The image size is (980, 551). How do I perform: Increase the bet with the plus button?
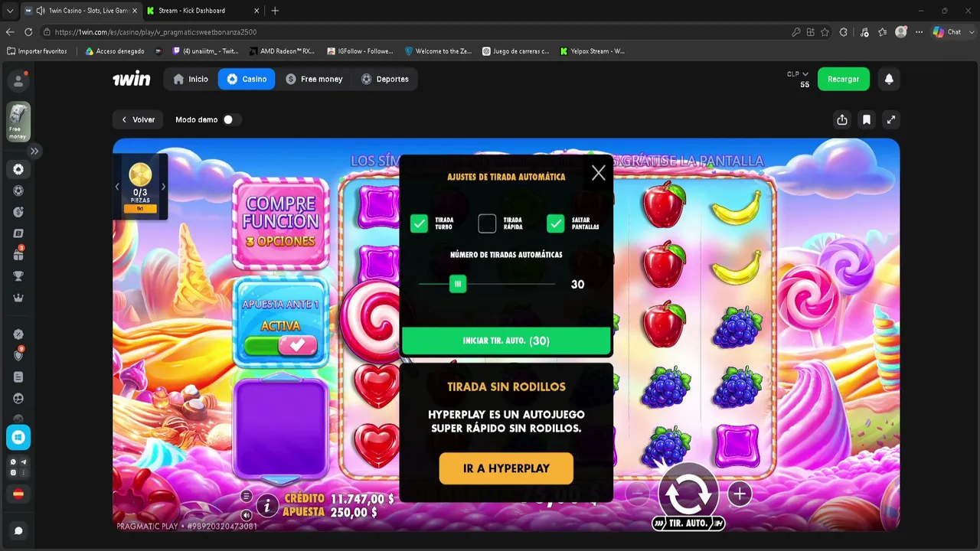[x=739, y=494]
